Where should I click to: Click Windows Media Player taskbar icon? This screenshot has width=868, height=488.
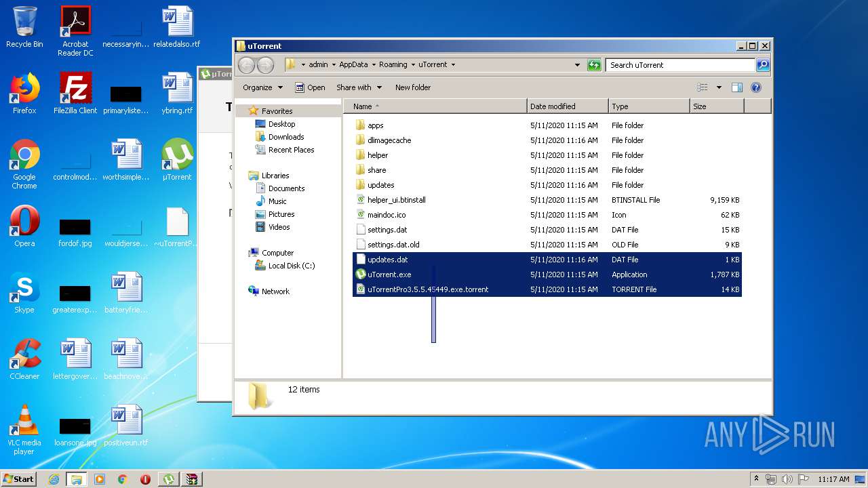pyautogui.click(x=100, y=479)
